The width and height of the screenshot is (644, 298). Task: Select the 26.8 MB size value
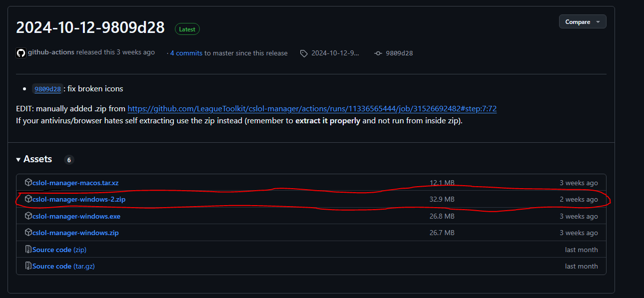tap(442, 216)
